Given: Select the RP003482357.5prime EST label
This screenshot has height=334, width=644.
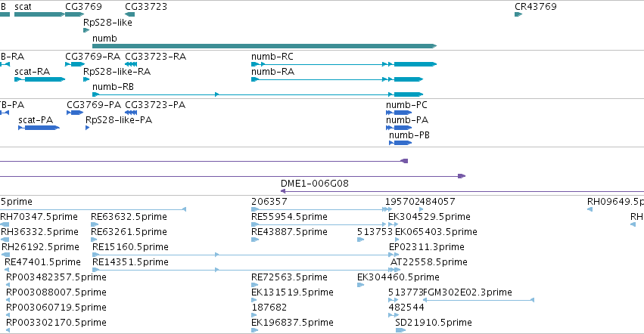Looking at the screenshot, I should pyautogui.click(x=56, y=277).
